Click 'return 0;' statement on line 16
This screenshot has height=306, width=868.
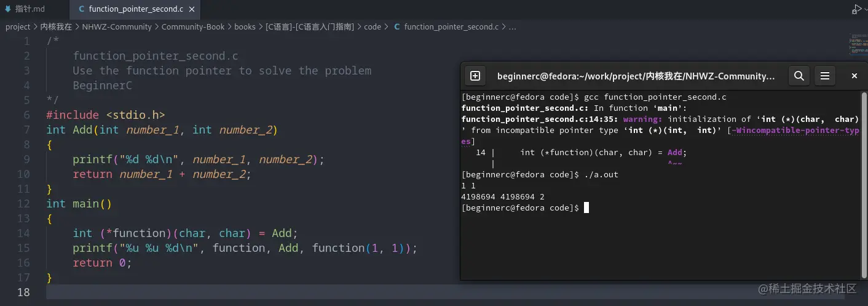(102, 263)
